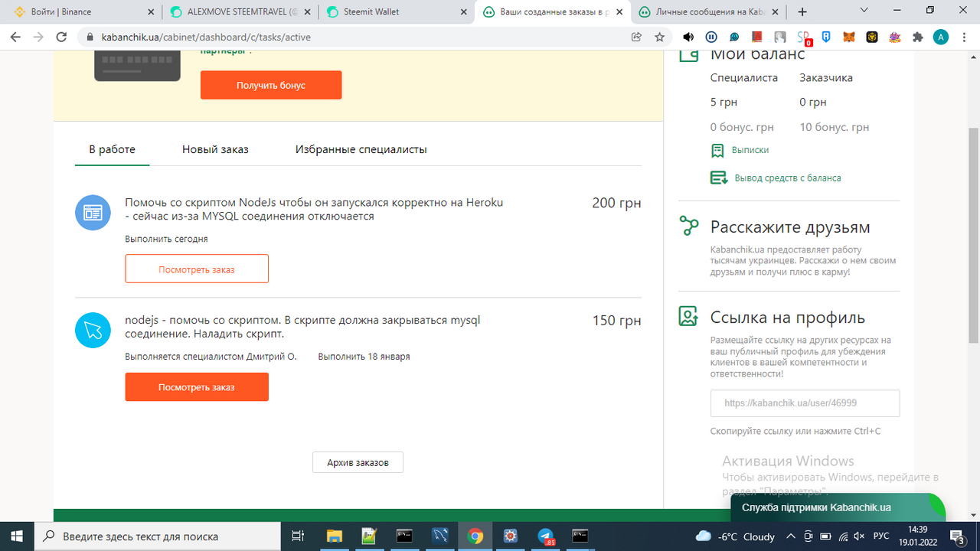
Task: Close the Steemit Wallet tab
Action: (x=463, y=12)
